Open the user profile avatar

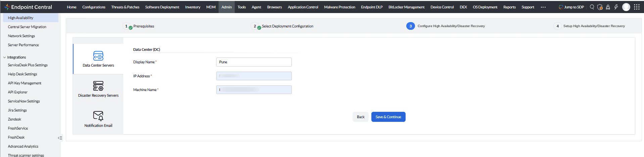[x=626, y=7]
